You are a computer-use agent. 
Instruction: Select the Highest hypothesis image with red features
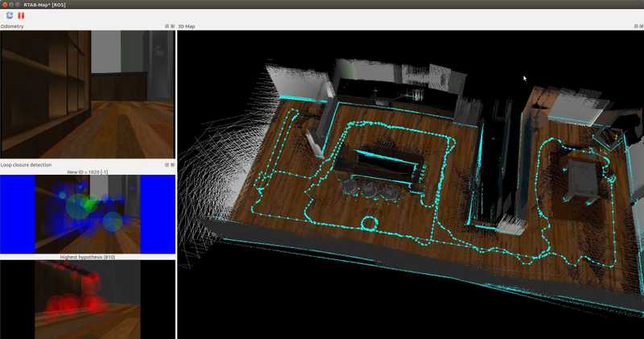(87, 300)
